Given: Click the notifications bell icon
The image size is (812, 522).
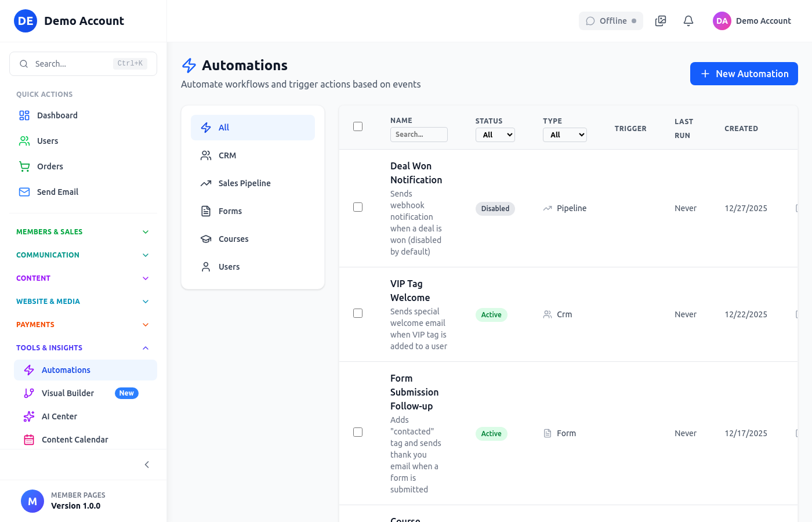Looking at the screenshot, I should (688, 20).
